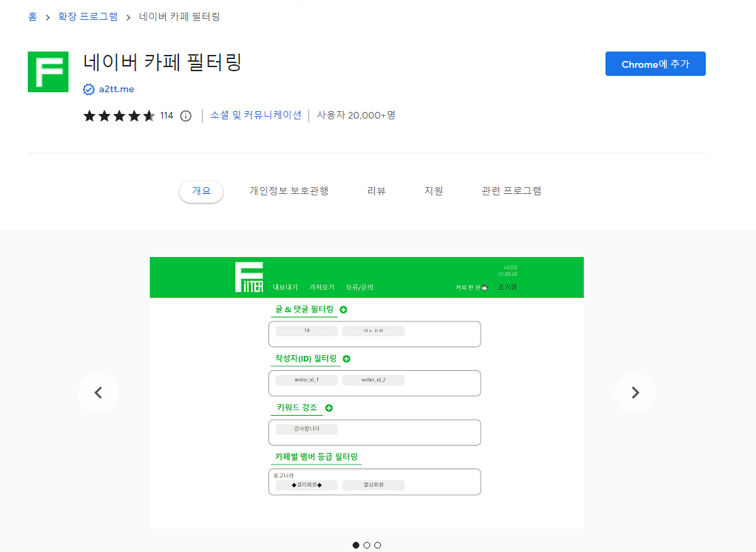Screen dimensions: 756x552
Task: Click the v3.0.0 version text
Action: click(510, 268)
